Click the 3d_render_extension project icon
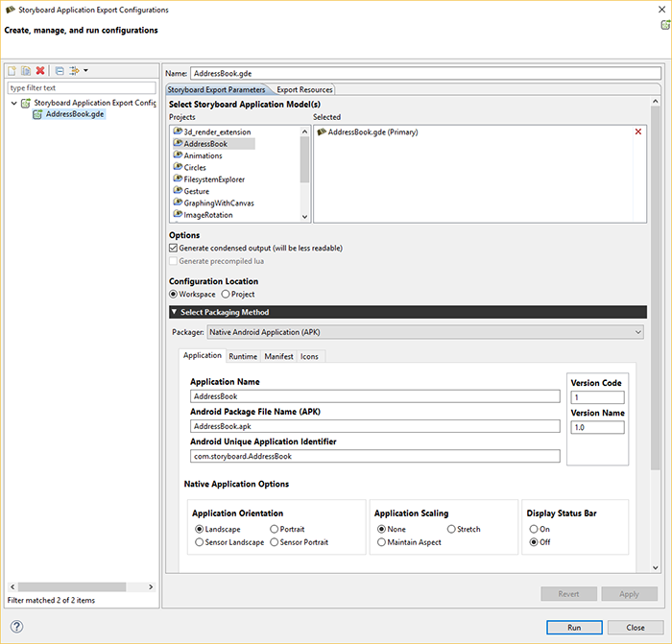 pyautogui.click(x=178, y=131)
